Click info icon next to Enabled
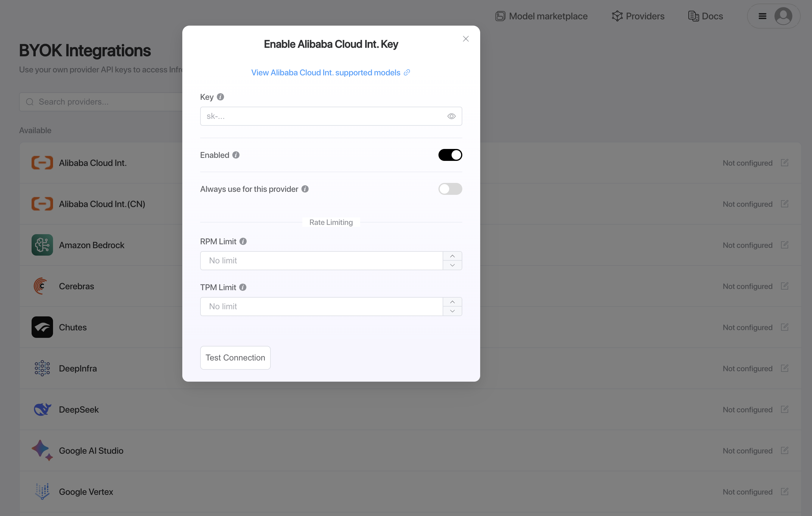 pos(236,155)
